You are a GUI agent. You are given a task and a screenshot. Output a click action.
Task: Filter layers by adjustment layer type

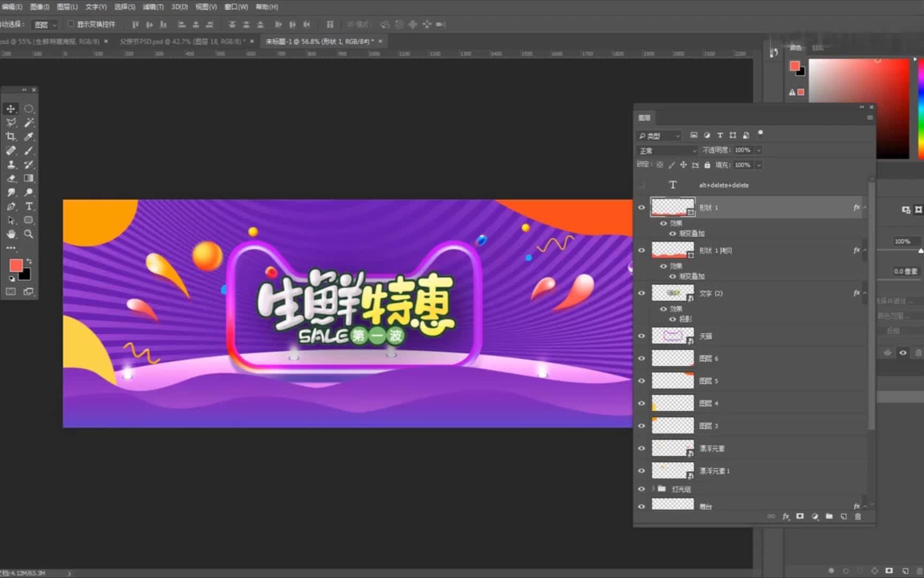707,135
